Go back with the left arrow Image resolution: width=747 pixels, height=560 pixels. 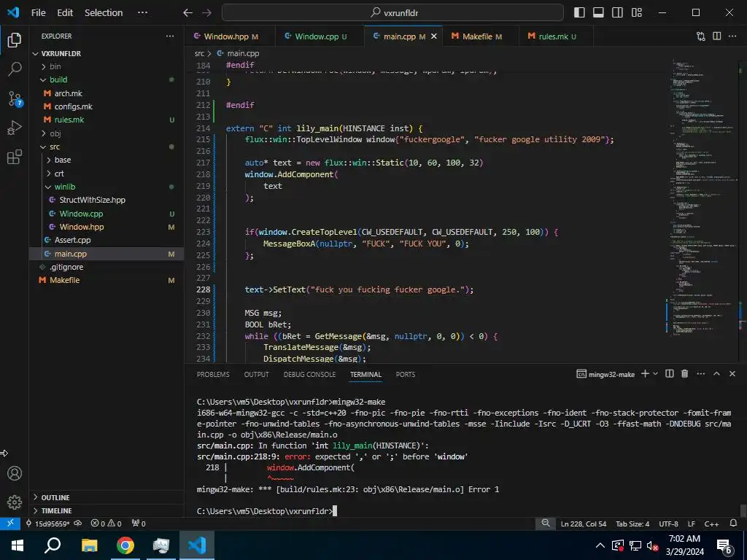click(187, 13)
